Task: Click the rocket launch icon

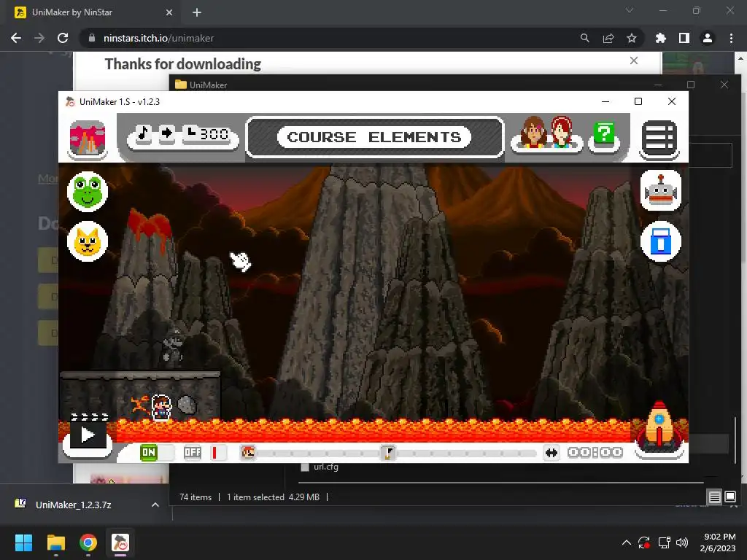Action: [x=659, y=427]
